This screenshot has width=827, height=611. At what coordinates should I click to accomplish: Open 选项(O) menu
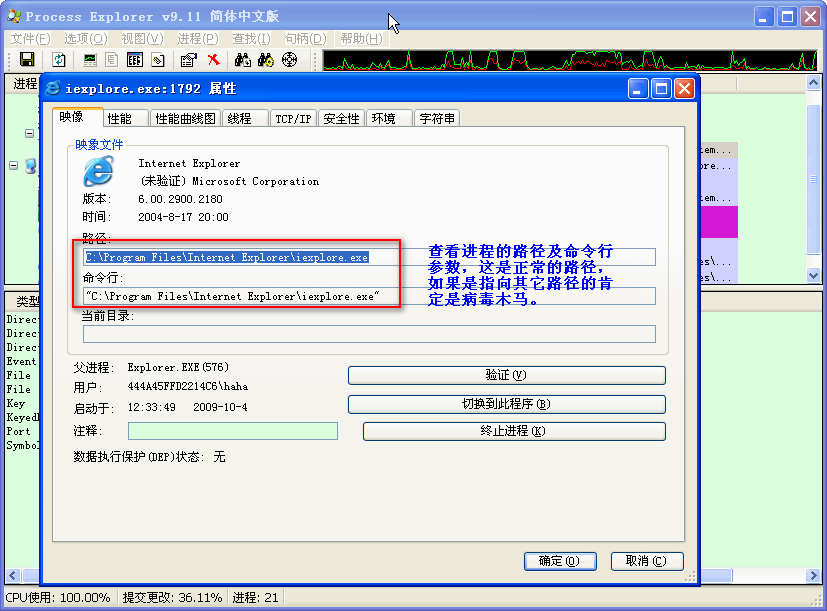coord(86,39)
